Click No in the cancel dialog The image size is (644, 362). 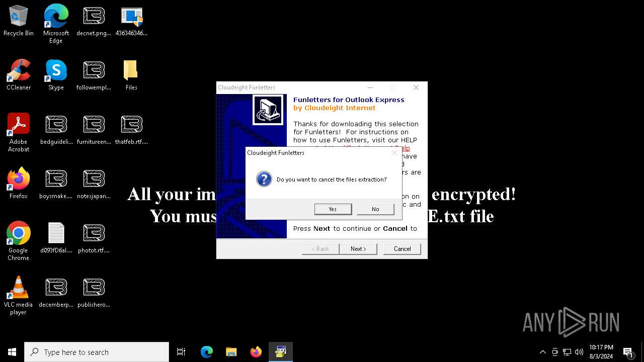pos(375,209)
